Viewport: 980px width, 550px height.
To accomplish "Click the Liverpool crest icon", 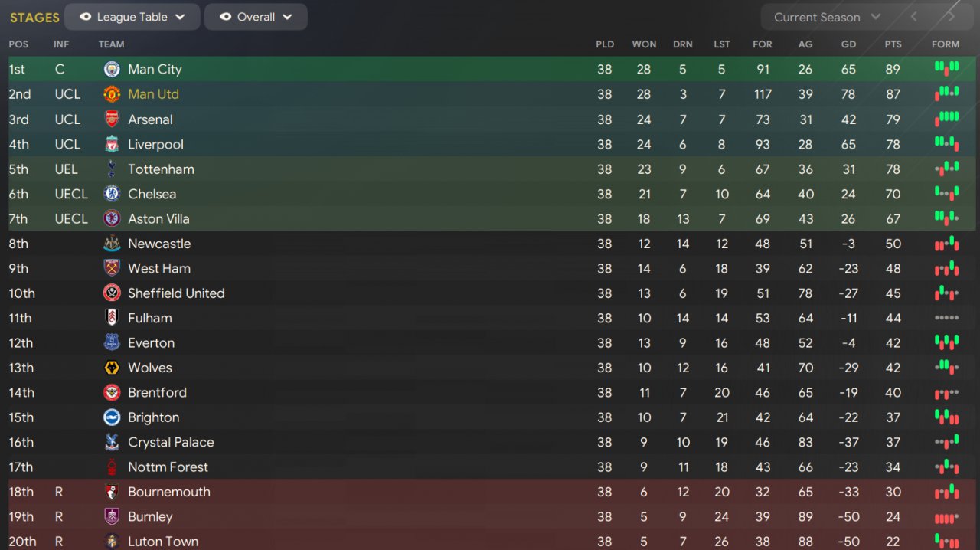I will pos(112,144).
